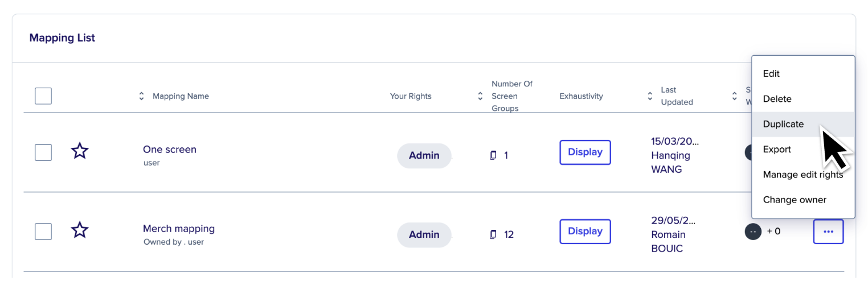Screen dimensions: 868x289
Task: Click the screen groups icon beside 12
Action: (x=493, y=234)
